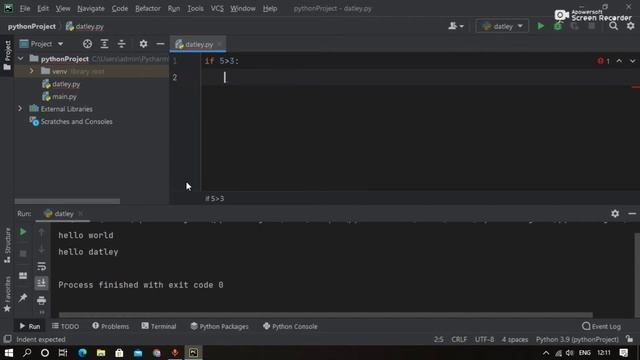Go to next highlighted error arrow
This screenshot has height=360, width=640.
click(x=632, y=61)
